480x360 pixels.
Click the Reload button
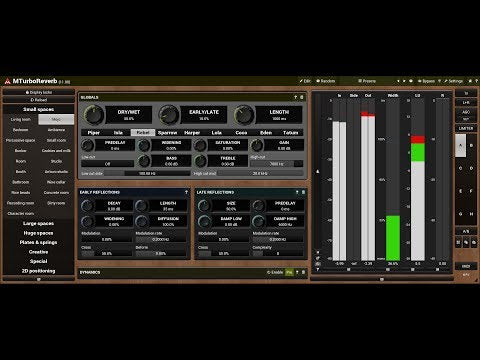[x=39, y=100]
